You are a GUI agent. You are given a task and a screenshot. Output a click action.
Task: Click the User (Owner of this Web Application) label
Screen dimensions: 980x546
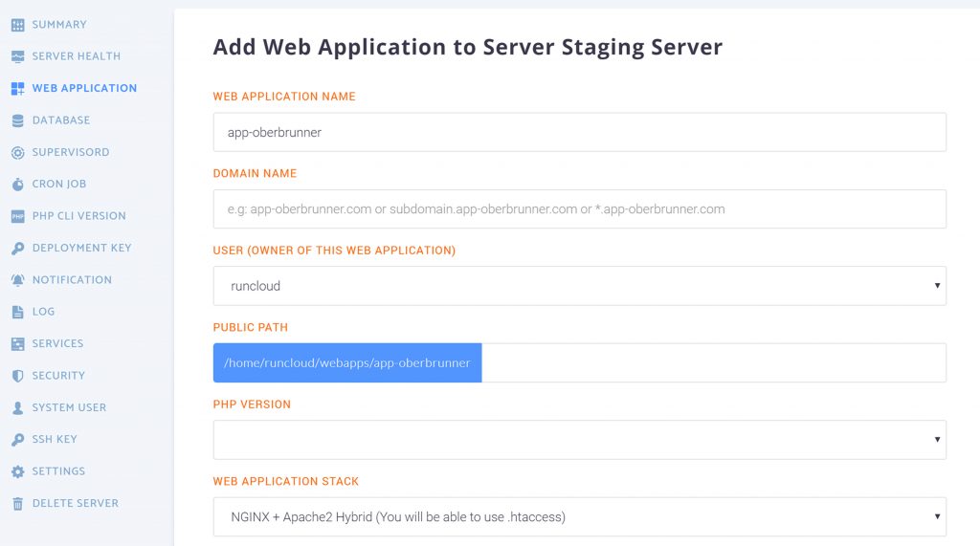[334, 250]
